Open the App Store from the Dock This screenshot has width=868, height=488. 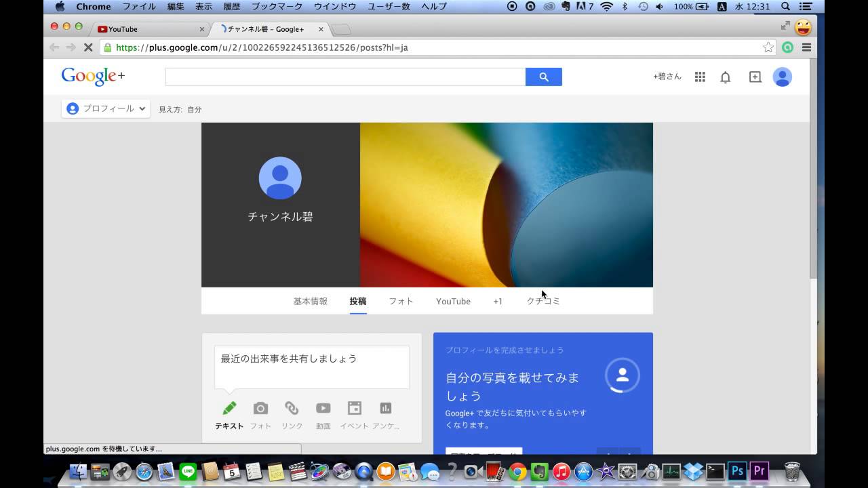coord(584,471)
